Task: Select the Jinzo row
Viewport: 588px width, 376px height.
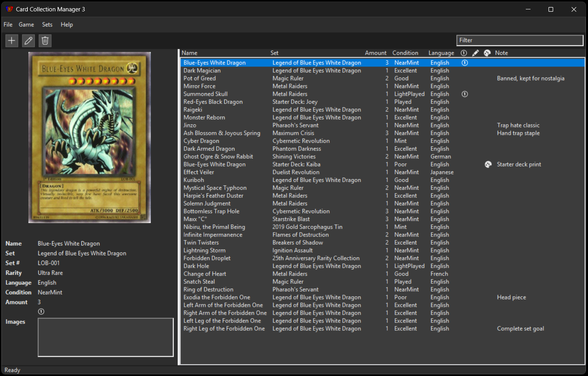Action: tap(383, 125)
